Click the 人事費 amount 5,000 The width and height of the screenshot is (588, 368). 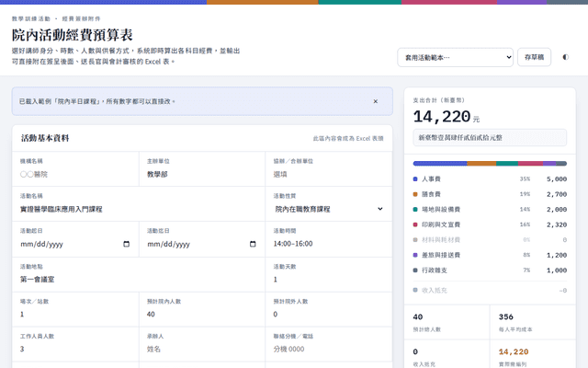point(557,179)
